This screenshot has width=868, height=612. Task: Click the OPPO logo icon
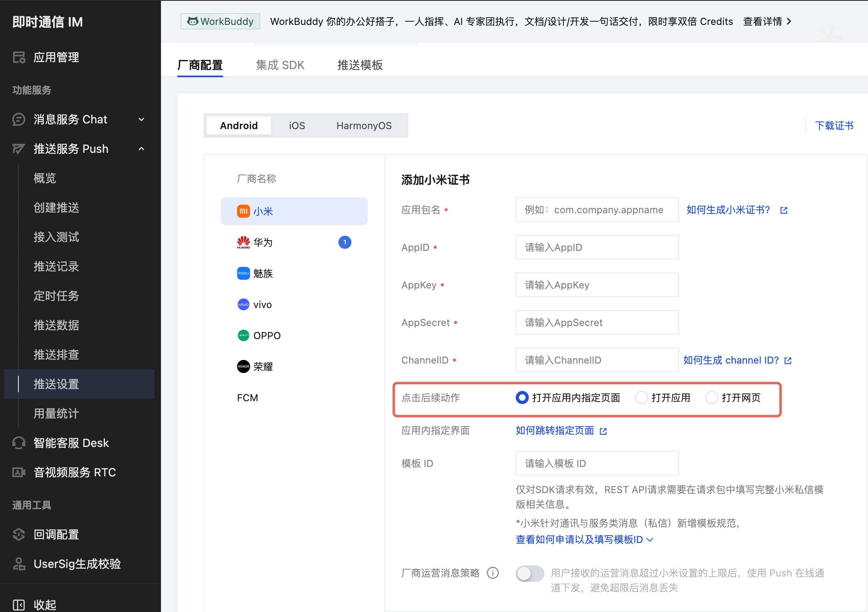pyautogui.click(x=244, y=335)
